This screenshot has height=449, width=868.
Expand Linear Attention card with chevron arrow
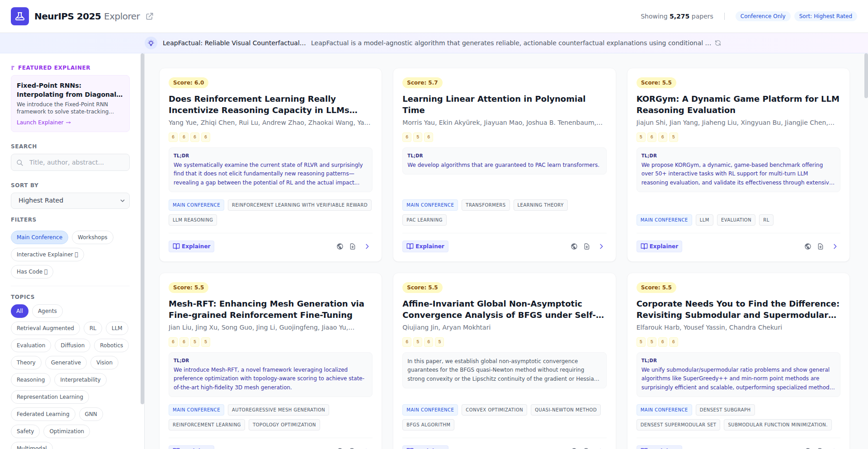tap(601, 246)
